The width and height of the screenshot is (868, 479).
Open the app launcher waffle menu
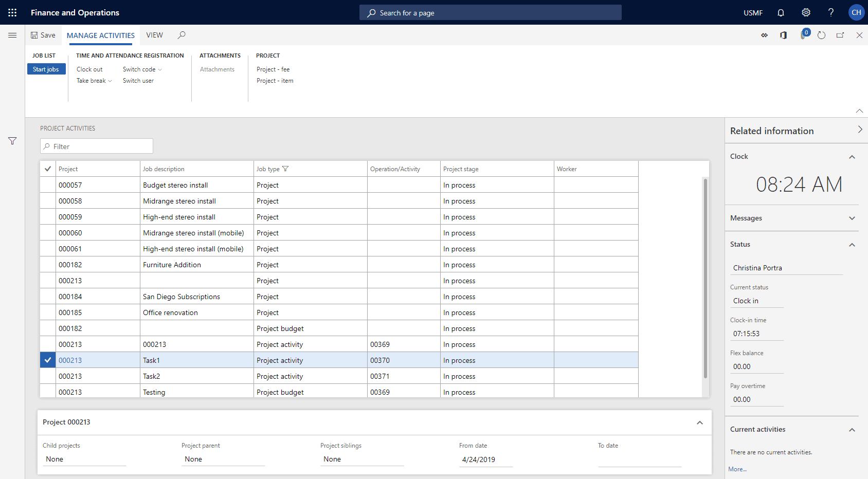tap(12, 12)
